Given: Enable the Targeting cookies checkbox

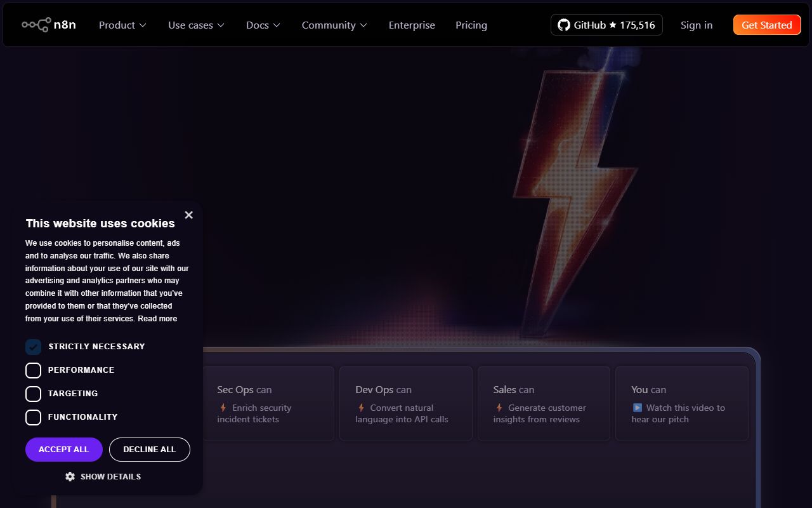Looking at the screenshot, I should (33, 394).
